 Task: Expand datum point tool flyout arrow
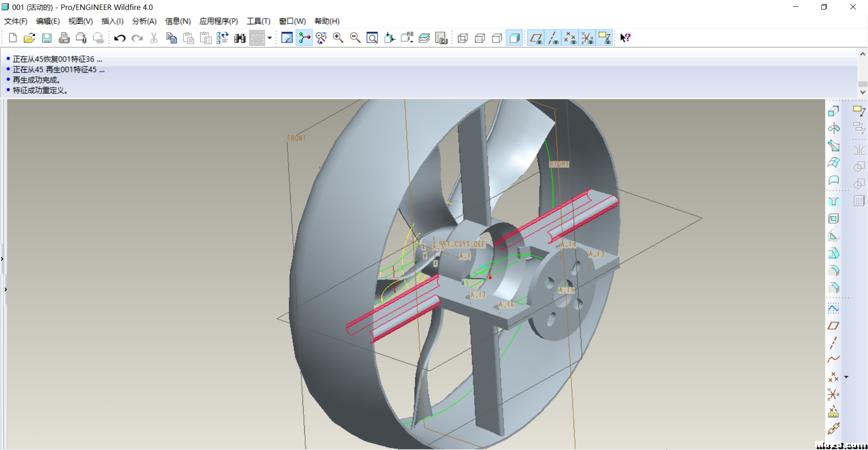(846, 377)
